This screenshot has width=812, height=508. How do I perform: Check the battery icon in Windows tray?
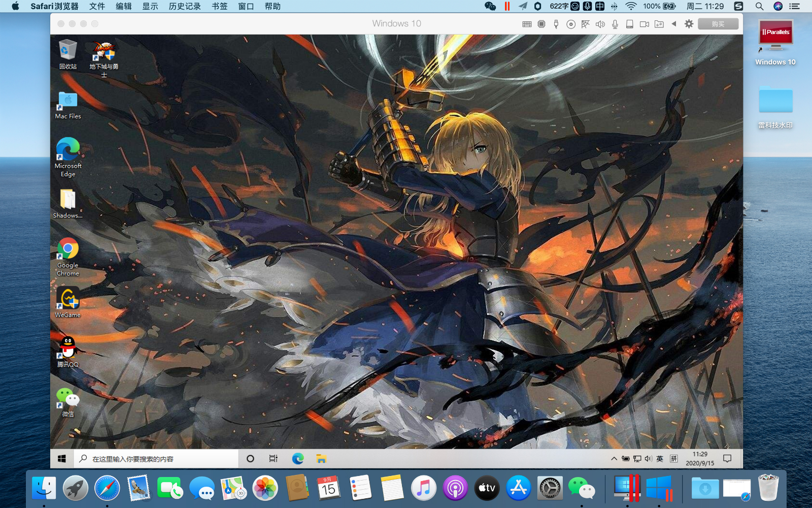626,459
